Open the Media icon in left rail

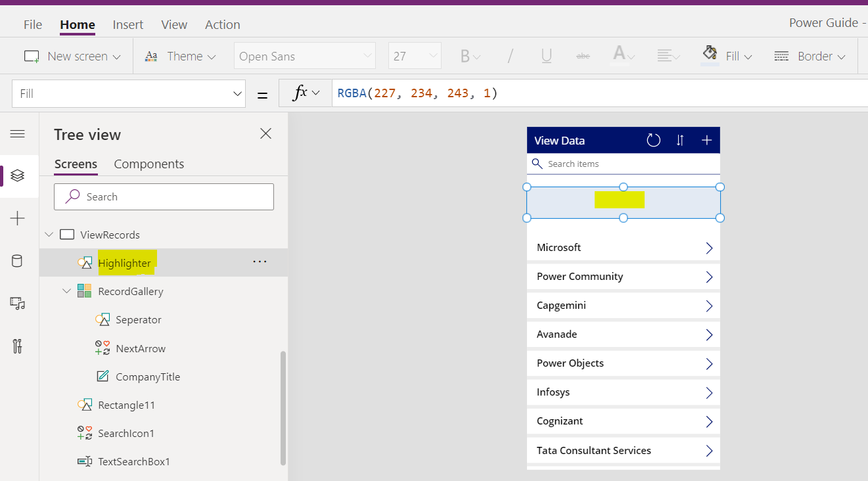coord(18,303)
